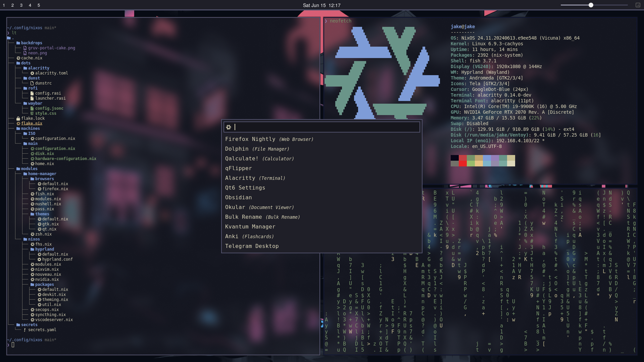Click the ISO folder icon
The height and width of the screenshot is (362, 644).
click(x=25, y=134)
